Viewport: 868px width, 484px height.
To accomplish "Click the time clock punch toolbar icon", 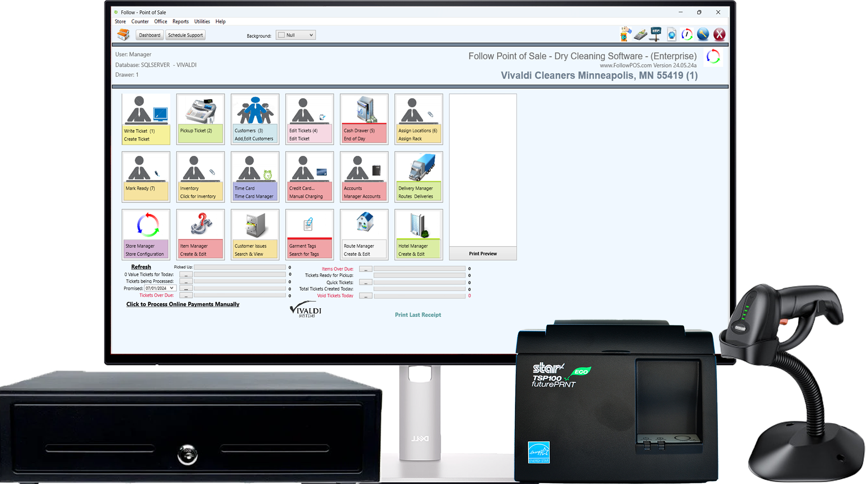I will (626, 34).
